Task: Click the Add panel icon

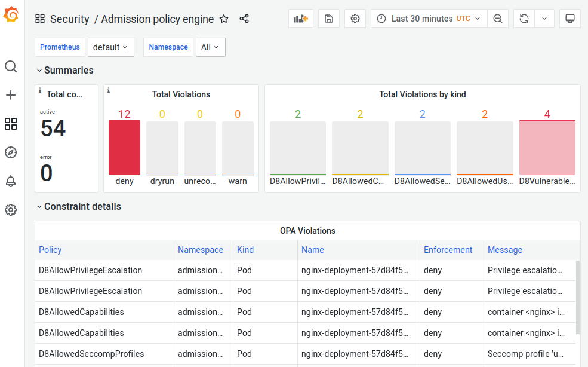Action: (300, 19)
